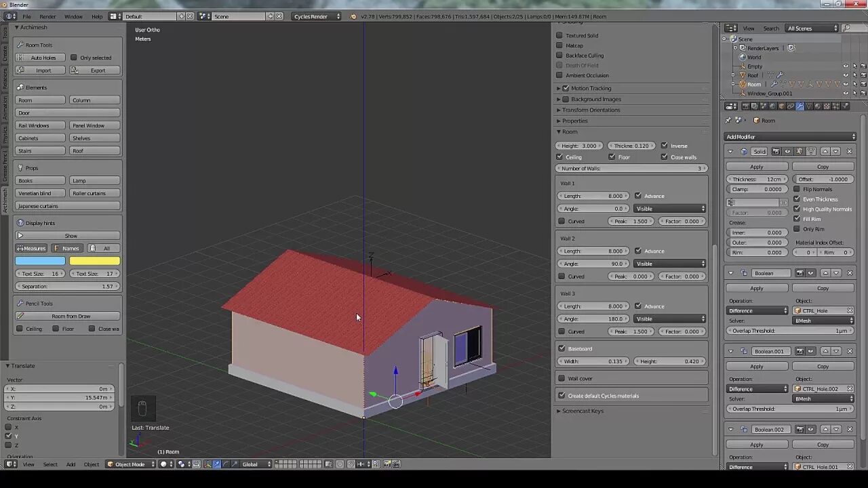Select the rotate manipulator arc icon
This screenshot has width=868, height=488.
pyautogui.click(x=226, y=464)
